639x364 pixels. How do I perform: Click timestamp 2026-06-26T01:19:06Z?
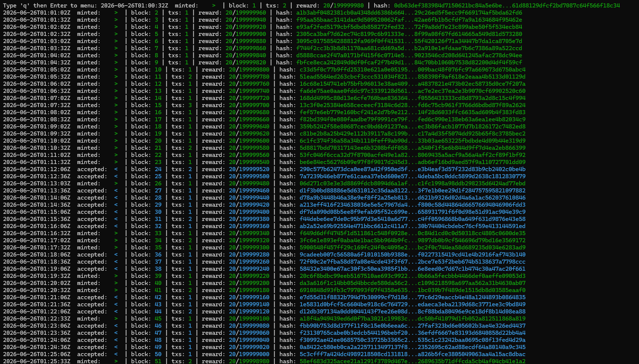[x=37, y=269]
